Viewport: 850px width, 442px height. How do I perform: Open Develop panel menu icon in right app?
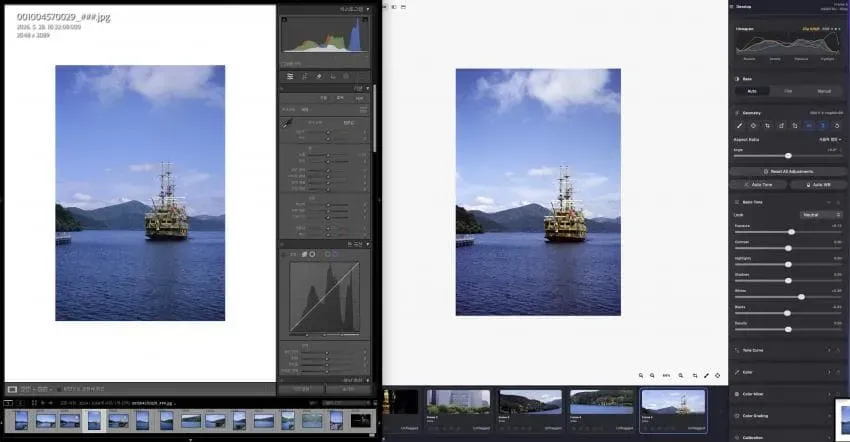[732, 7]
